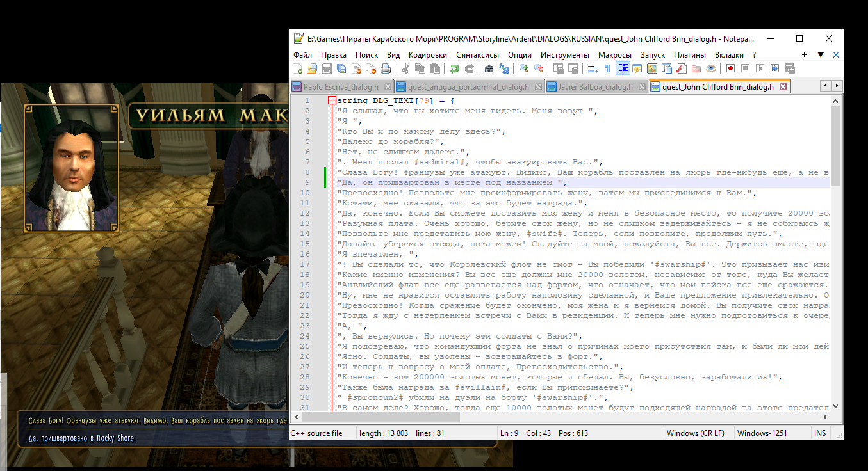Add new tab with plus button

pos(805,55)
